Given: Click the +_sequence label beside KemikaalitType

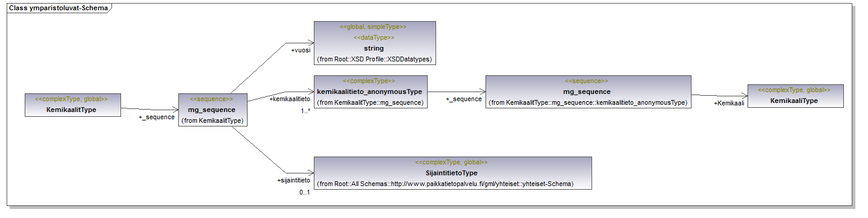Looking at the screenshot, I should (157, 117).
